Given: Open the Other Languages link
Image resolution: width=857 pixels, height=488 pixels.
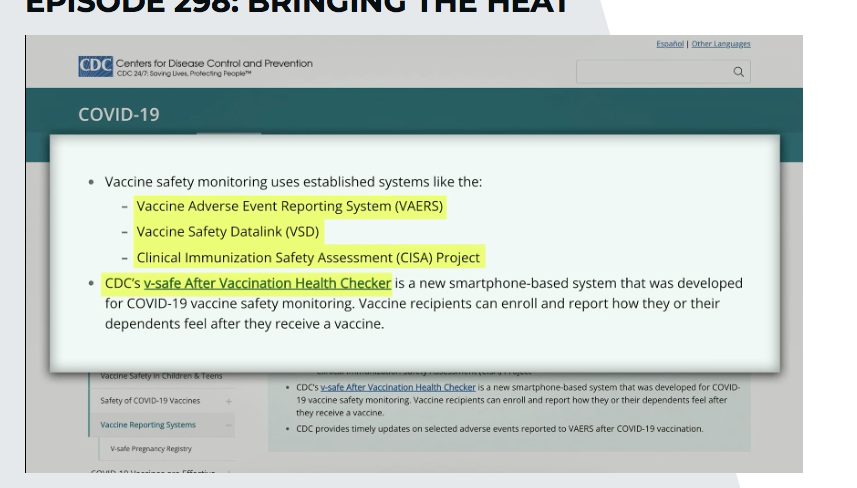Looking at the screenshot, I should (x=721, y=44).
